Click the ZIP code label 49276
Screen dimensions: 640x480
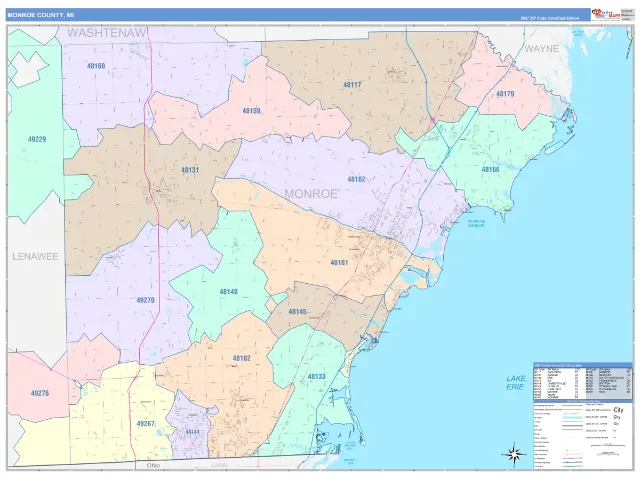pyautogui.click(x=40, y=393)
